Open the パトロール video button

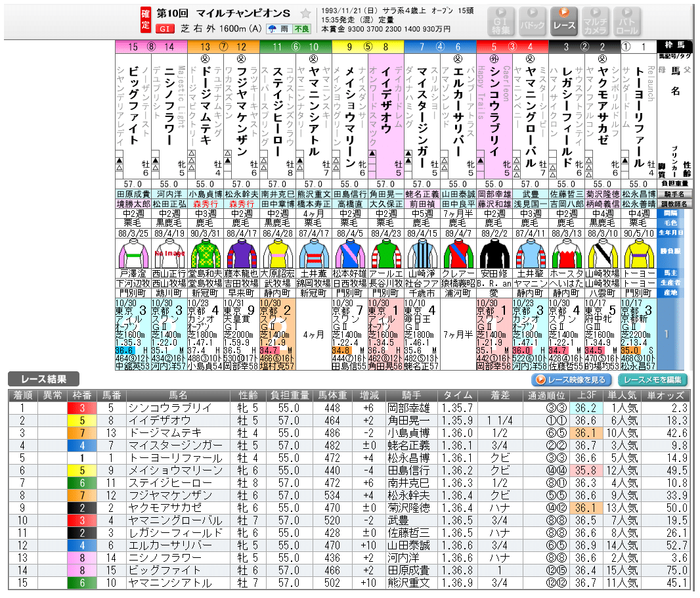[627, 22]
